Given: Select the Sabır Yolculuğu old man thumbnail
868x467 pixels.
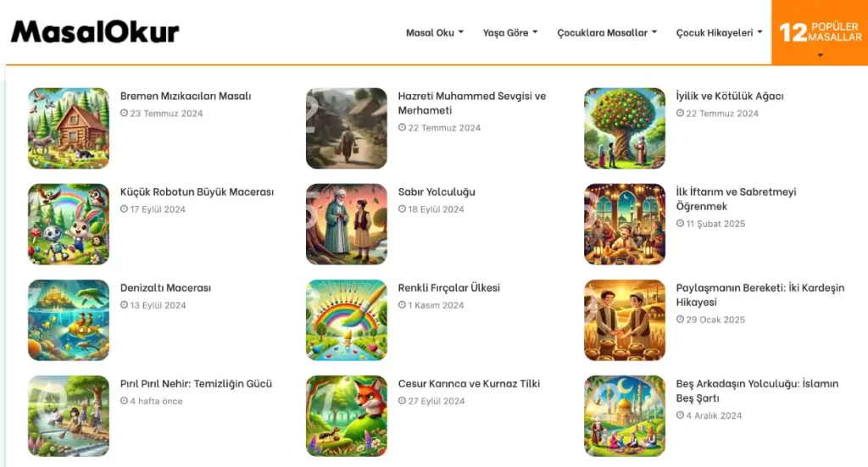Looking at the screenshot, I should (347, 224).
